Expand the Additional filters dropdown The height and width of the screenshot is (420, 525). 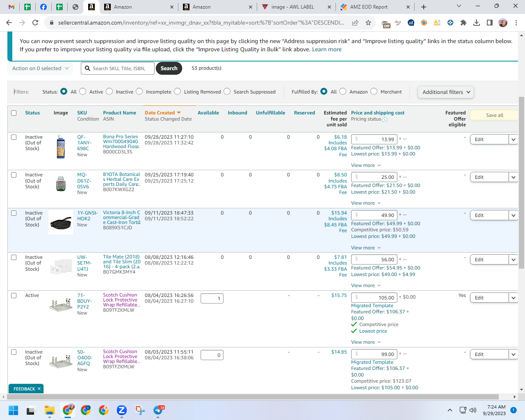(x=446, y=92)
